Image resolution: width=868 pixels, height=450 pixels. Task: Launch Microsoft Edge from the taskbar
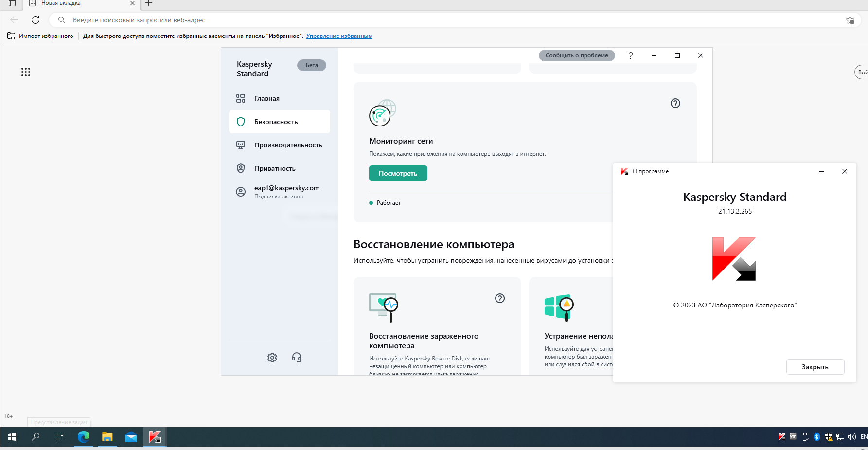pyautogui.click(x=84, y=437)
